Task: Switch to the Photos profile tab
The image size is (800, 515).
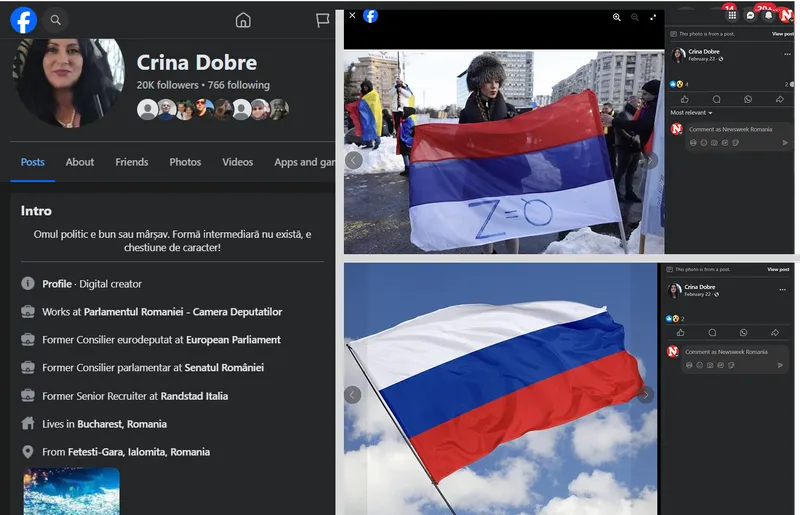Action: coord(185,162)
